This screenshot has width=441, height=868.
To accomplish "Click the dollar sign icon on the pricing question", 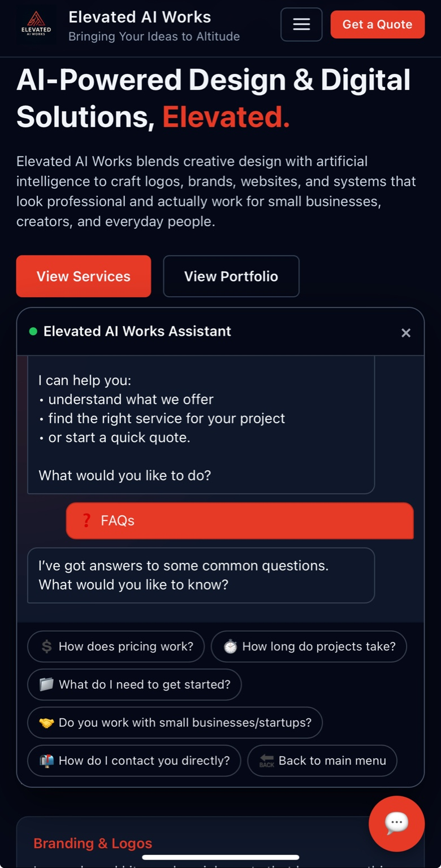I will (x=46, y=646).
